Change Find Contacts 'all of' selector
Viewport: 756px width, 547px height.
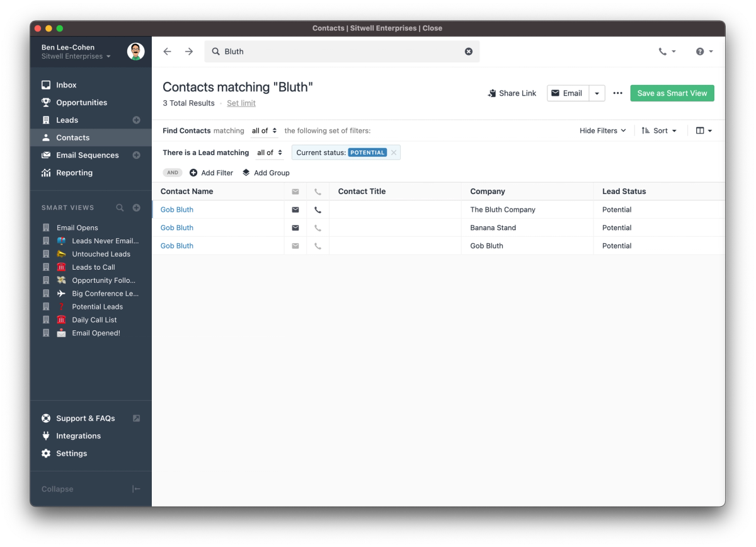click(264, 131)
